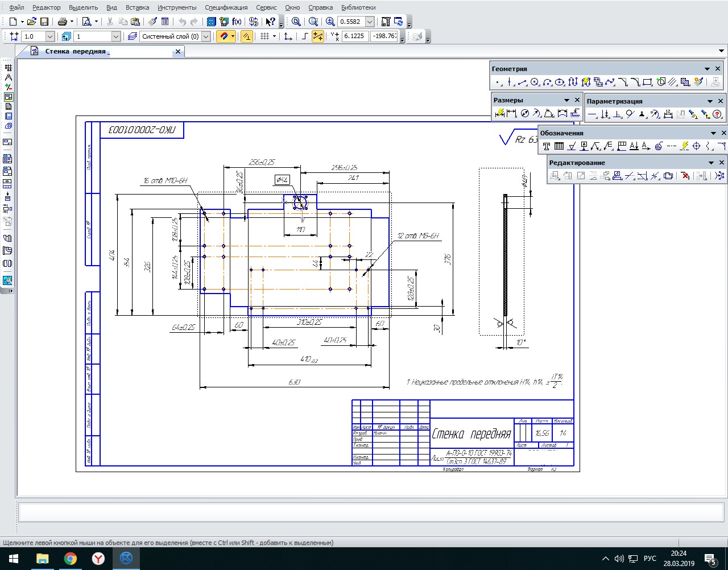The image size is (728, 570).
Task: Open the Инструменты menu
Action: pos(177,7)
